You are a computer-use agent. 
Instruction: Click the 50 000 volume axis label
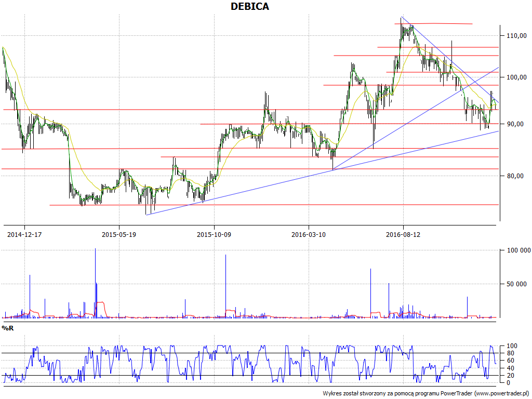tap(517, 284)
